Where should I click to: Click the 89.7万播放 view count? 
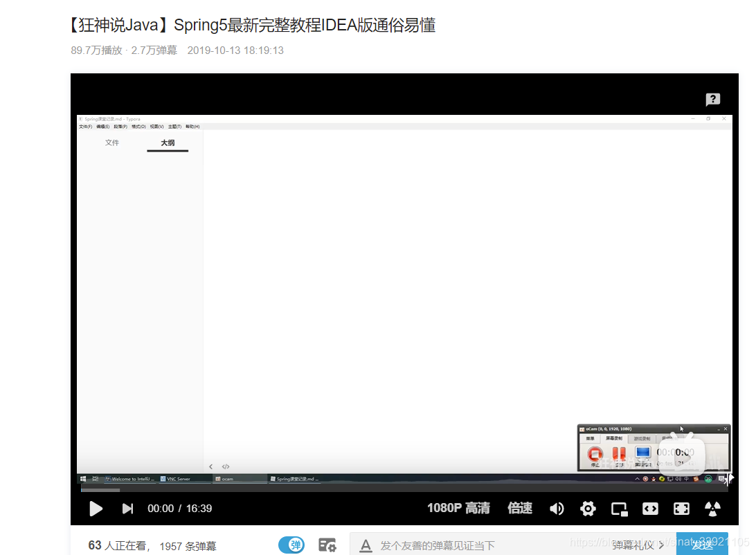96,51
